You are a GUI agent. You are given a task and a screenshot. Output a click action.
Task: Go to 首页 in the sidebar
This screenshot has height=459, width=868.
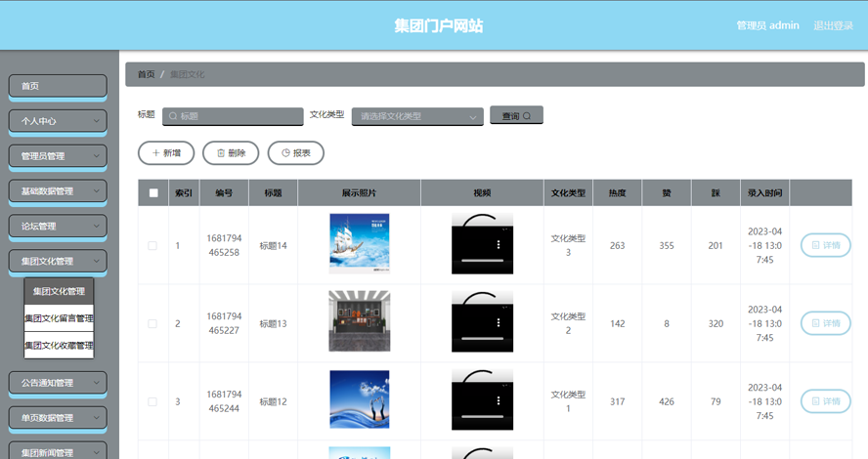(58, 86)
